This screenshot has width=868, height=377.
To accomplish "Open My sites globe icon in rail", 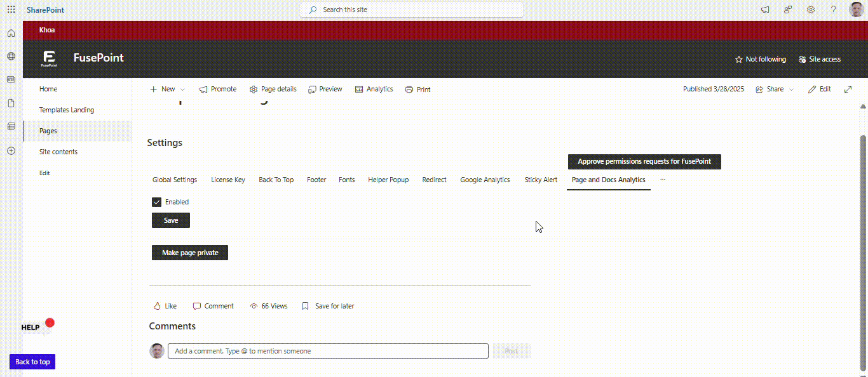I will [11, 56].
